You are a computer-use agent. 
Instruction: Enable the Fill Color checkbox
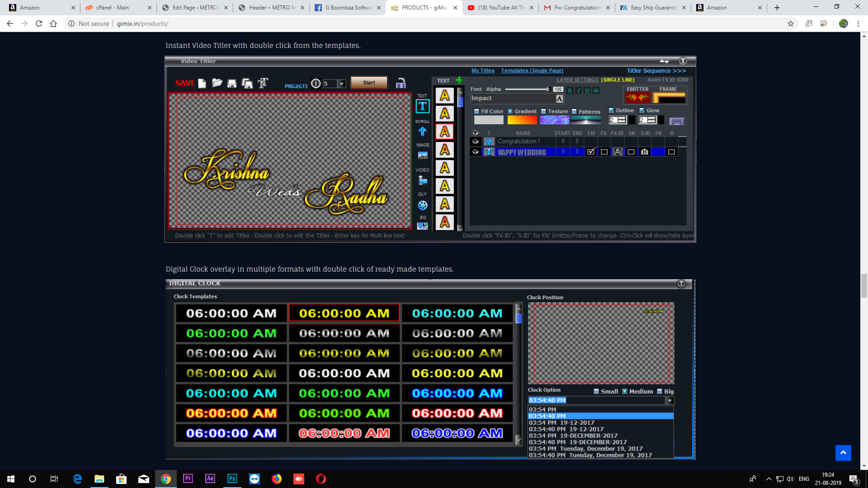point(476,112)
